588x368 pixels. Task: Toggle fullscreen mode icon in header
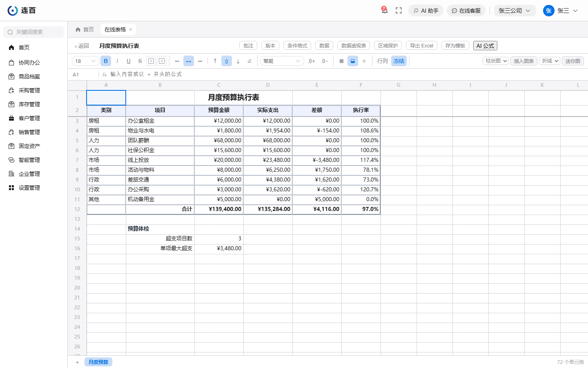click(x=399, y=11)
